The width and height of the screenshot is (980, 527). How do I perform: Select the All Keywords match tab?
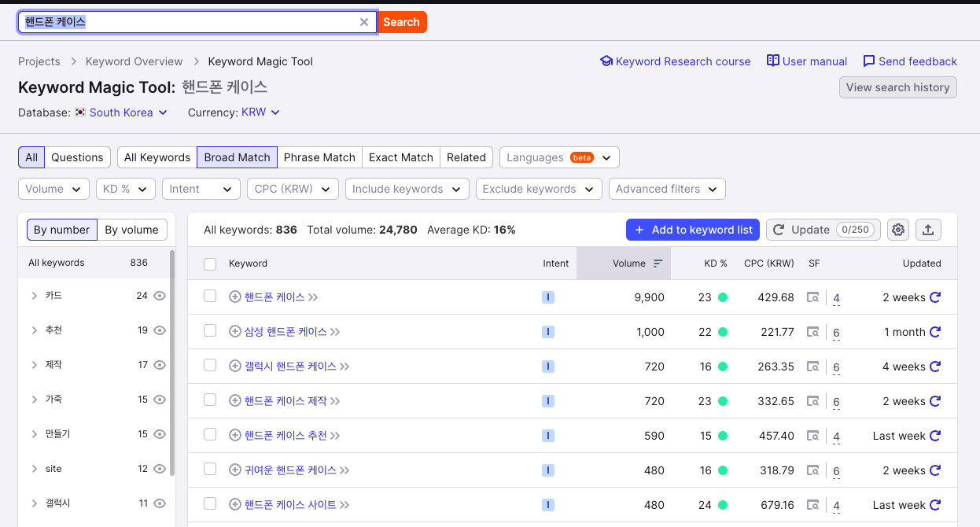[x=157, y=157]
